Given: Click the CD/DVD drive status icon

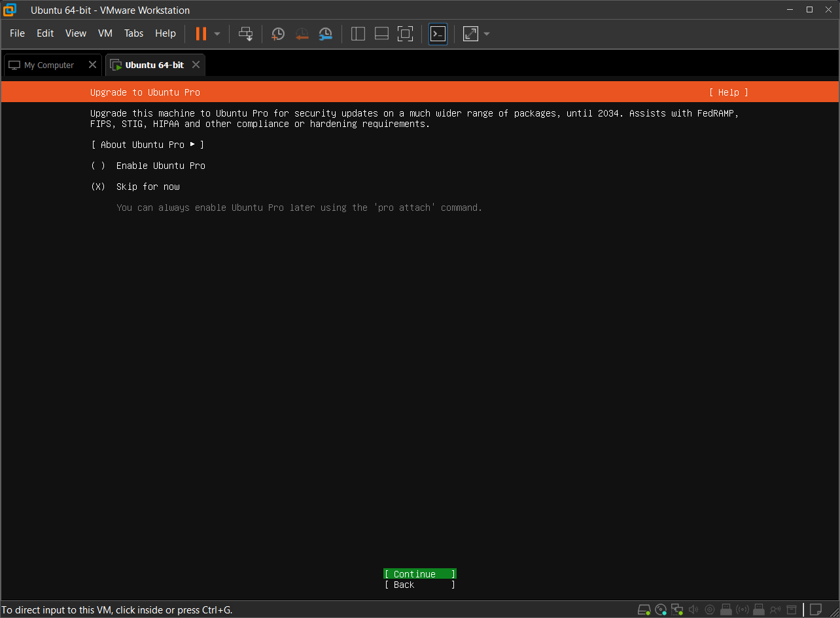Looking at the screenshot, I should (661, 610).
